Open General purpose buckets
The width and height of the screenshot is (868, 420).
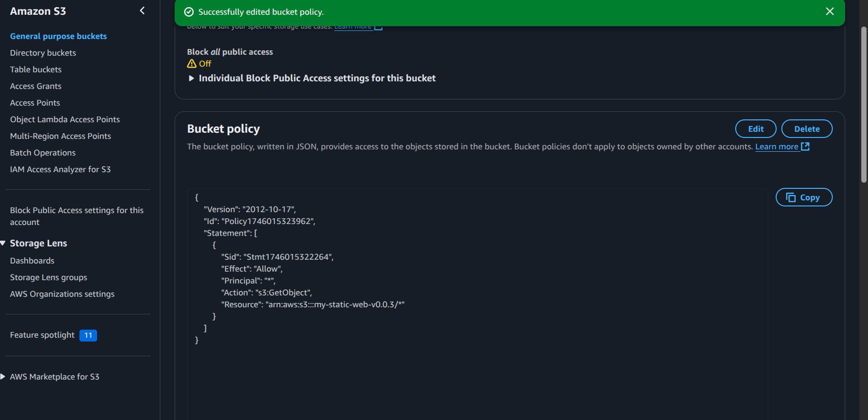[59, 36]
